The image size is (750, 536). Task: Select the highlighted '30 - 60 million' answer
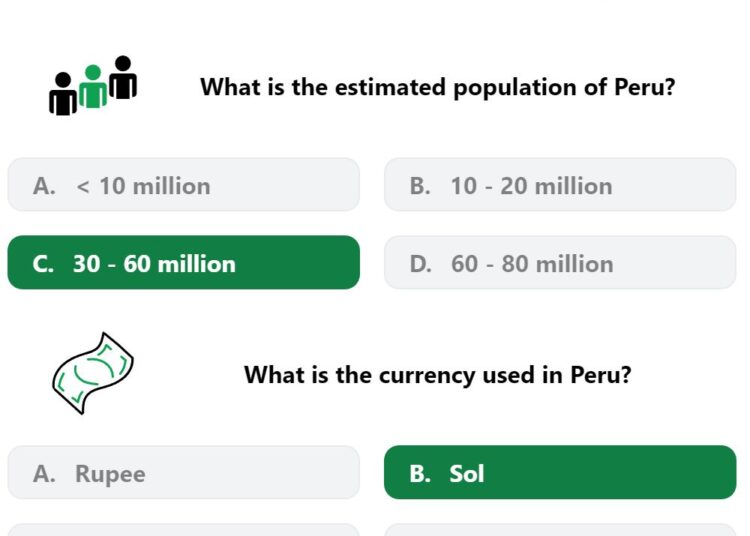(x=184, y=263)
